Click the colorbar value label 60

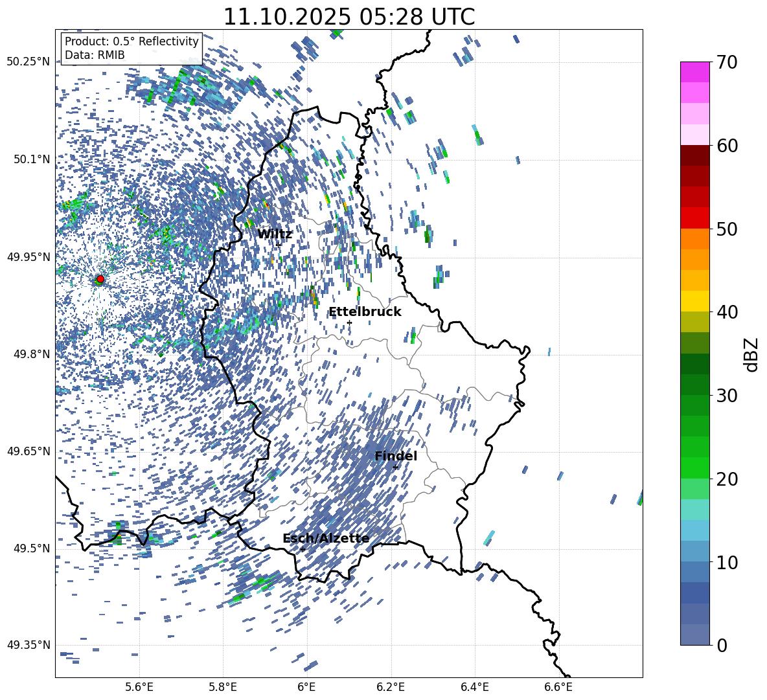(x=727, y=146)
